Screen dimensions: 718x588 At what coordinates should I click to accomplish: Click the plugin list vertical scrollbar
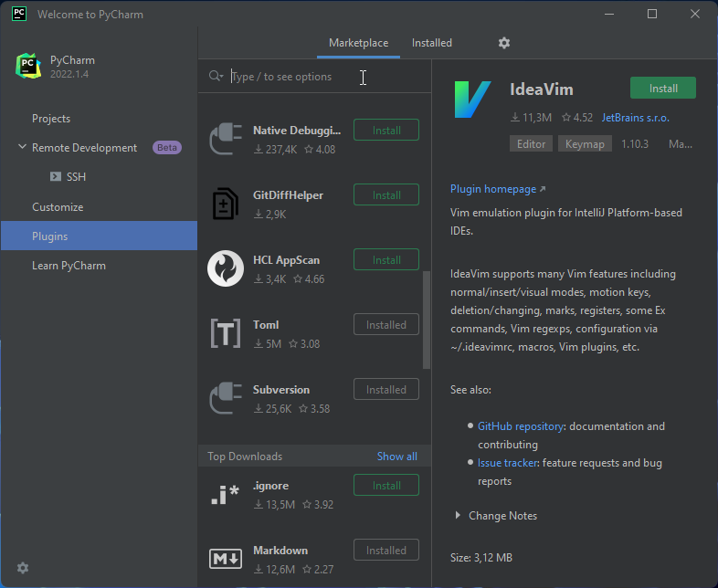point(427,320)
